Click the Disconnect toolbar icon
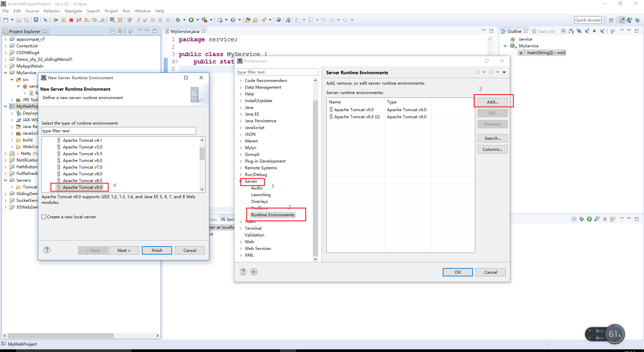Image resolution: width=644 pixels, height=352 pixels. (78, 20)
